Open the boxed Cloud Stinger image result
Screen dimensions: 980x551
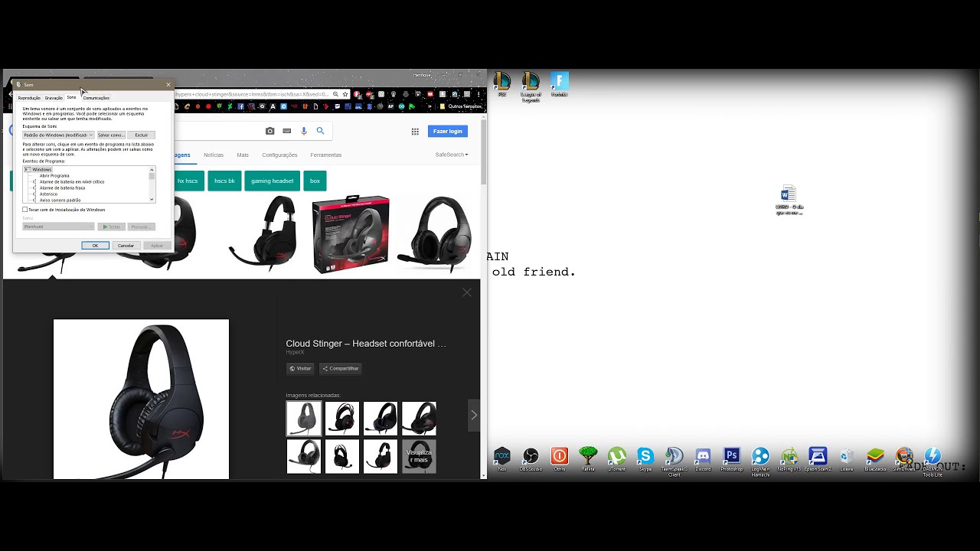[x=351, y=234]
